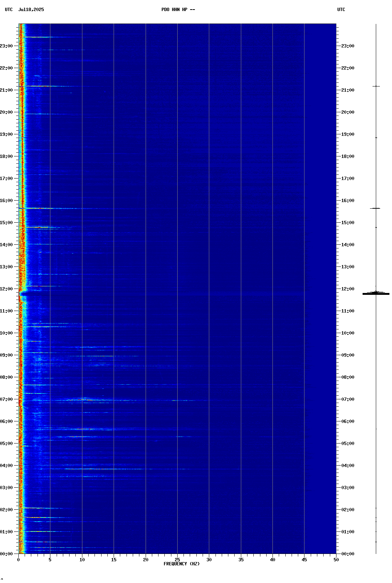This screenshot has height=583, width=392.
Task: Click the 40 tick label on frequency axis
Action: (272, 560)
